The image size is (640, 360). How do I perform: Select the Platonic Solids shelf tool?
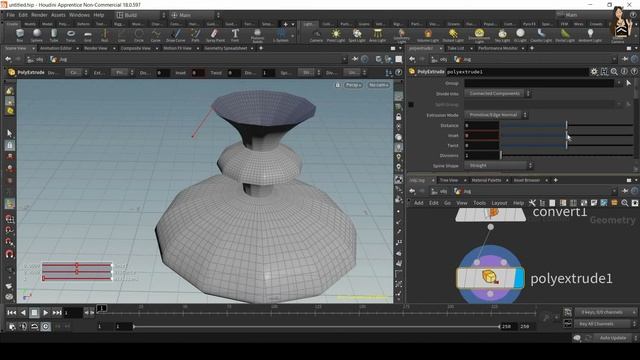click(x=257, y=36)
